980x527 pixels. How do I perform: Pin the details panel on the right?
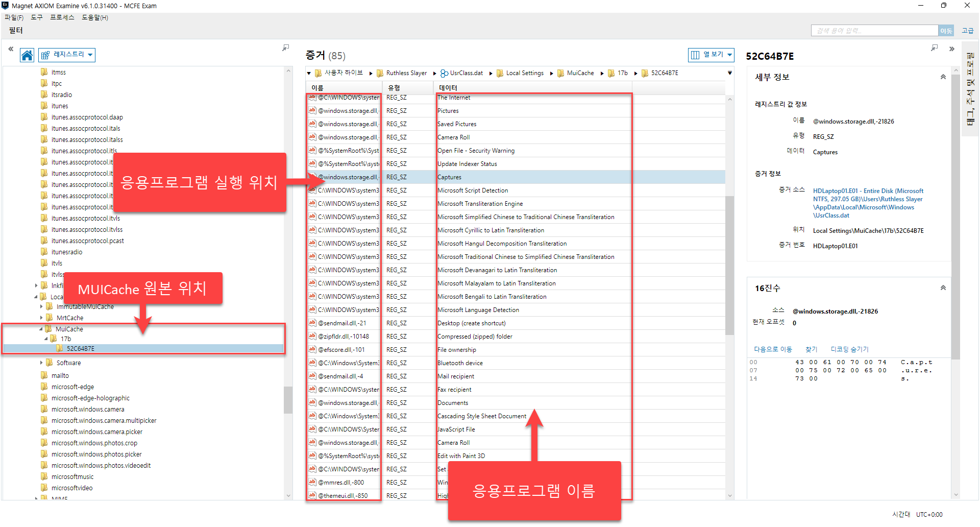[x=934, y=47]
